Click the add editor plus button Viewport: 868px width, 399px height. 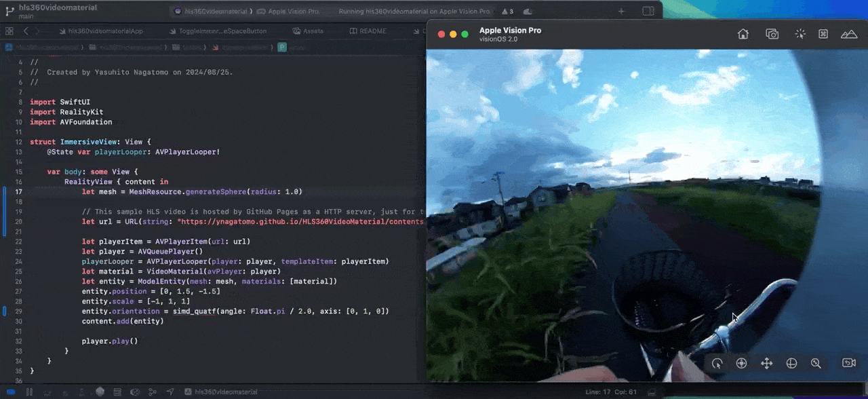point(621,12)
